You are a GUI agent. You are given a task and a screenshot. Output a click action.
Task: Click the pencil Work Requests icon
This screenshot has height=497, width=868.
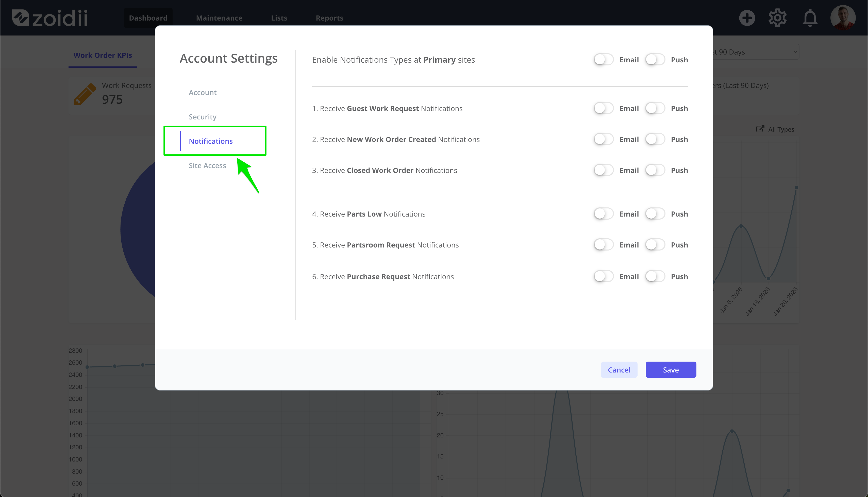(85, 94)
